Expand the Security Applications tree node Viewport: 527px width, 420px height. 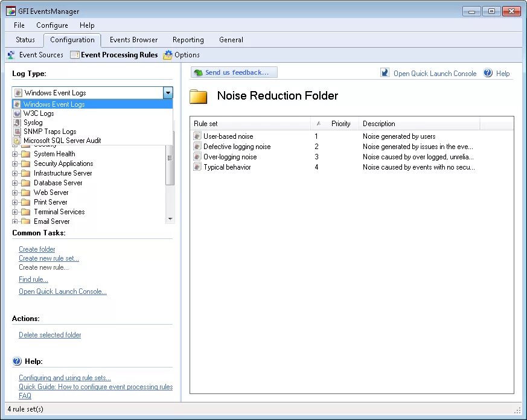click(x=14, y=164)
